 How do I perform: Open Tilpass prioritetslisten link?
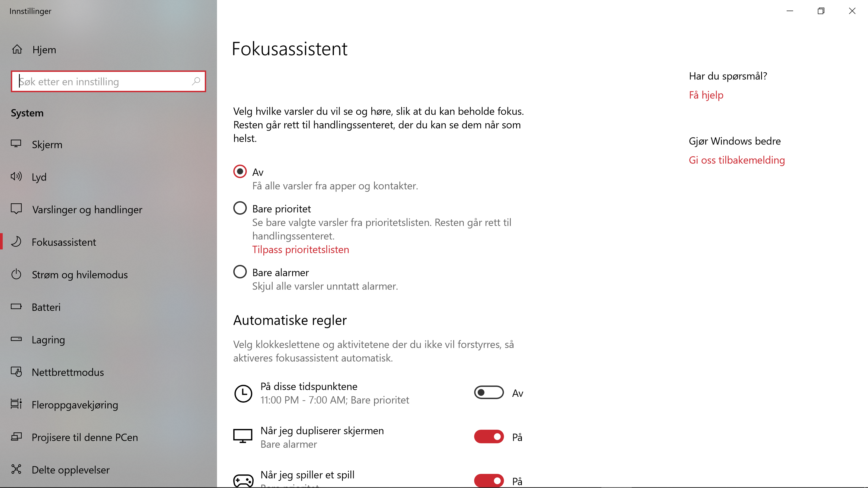301,249
